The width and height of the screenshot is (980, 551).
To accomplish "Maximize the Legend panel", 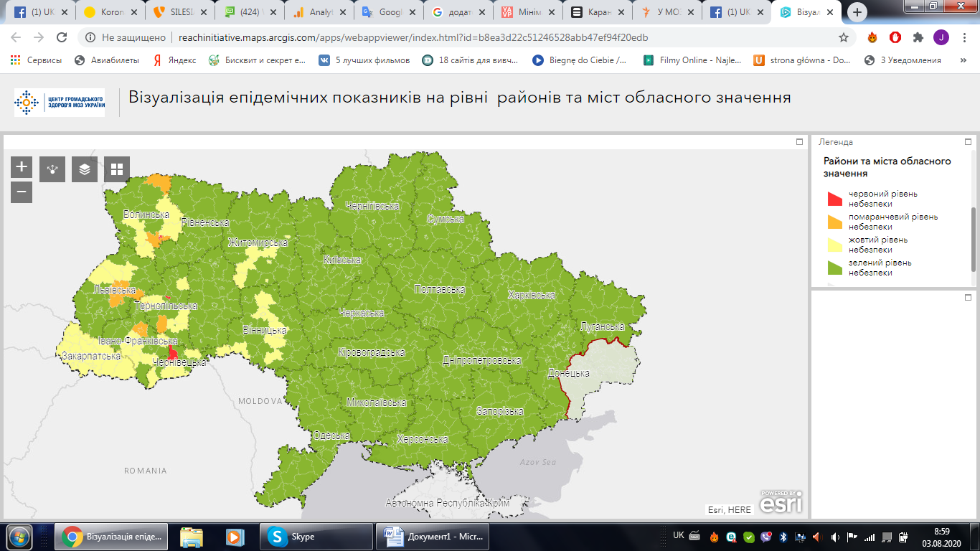I will 968,142.
